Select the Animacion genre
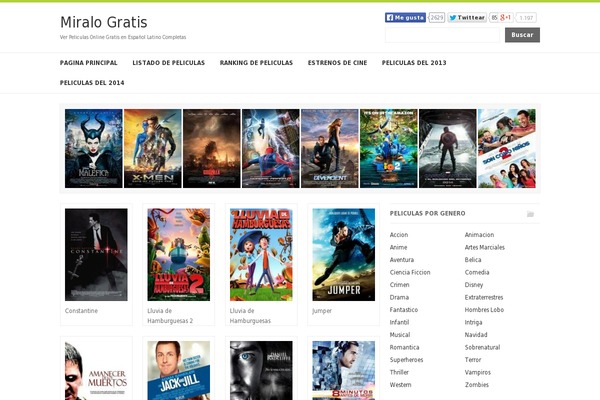Viewport: 600px width, 400px height. (x=479, y=235)
